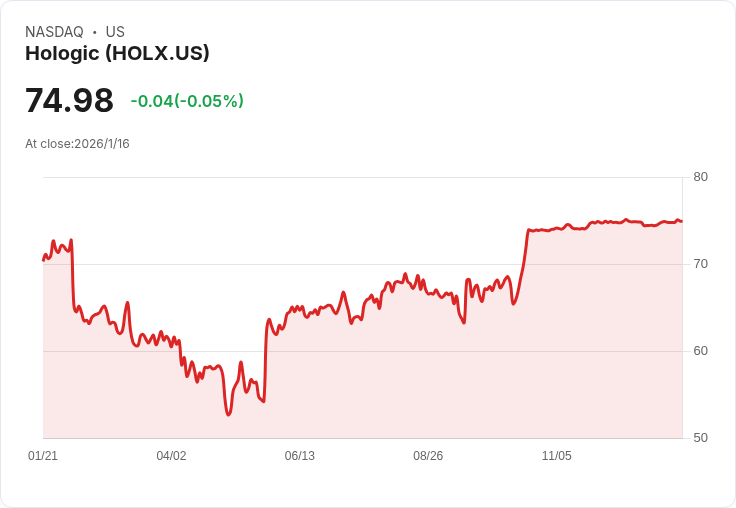Click the 04/02 date axis label
The image size is (736, 508).
pyautogui.click(x=171, y=456)
